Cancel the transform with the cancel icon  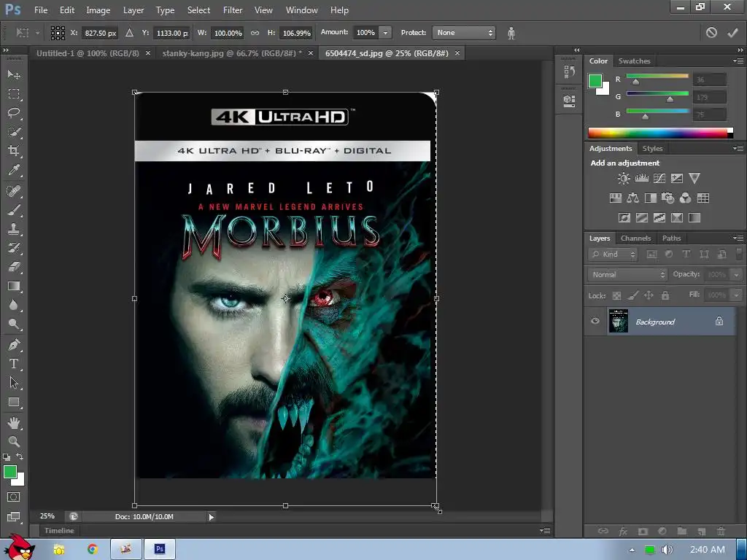(711, 32)
